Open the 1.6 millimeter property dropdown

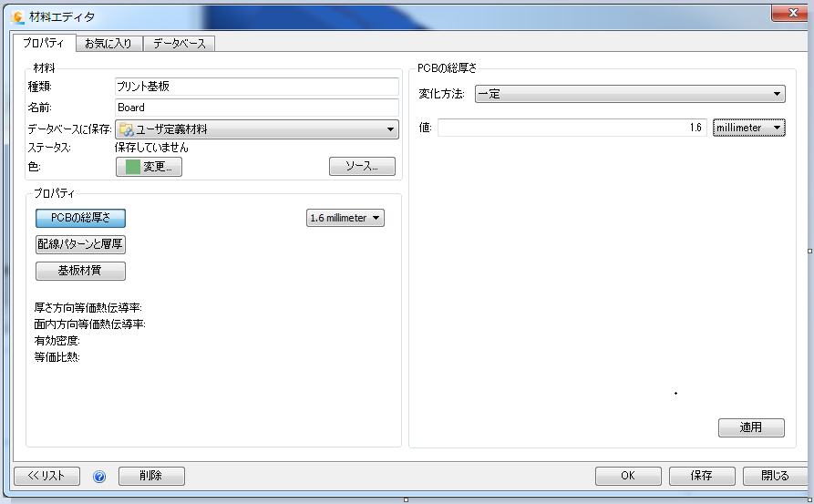[x=345, y=218]
